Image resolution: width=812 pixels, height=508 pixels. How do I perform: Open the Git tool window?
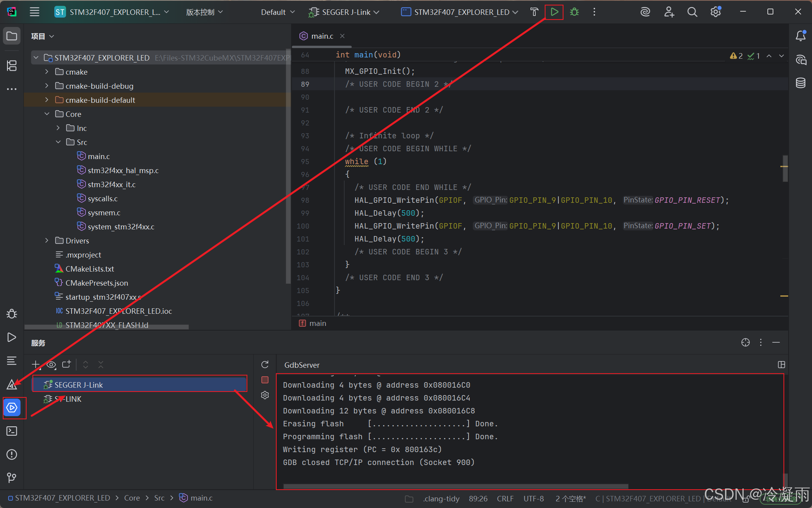(12, 478)
